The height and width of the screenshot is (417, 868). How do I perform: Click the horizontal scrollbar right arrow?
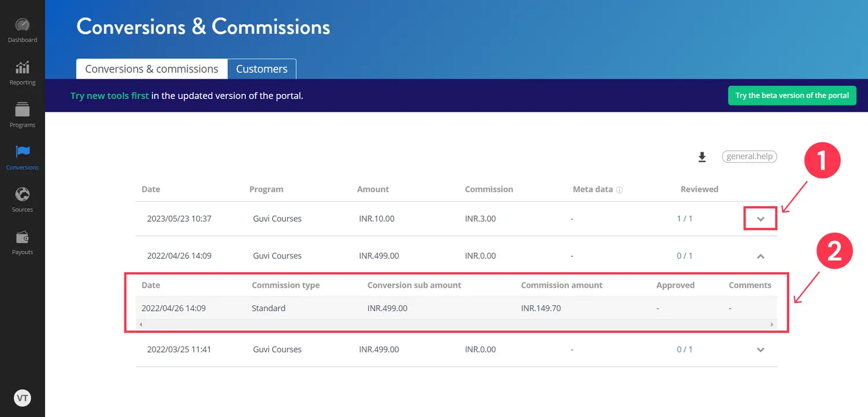(x=772, y=324)
